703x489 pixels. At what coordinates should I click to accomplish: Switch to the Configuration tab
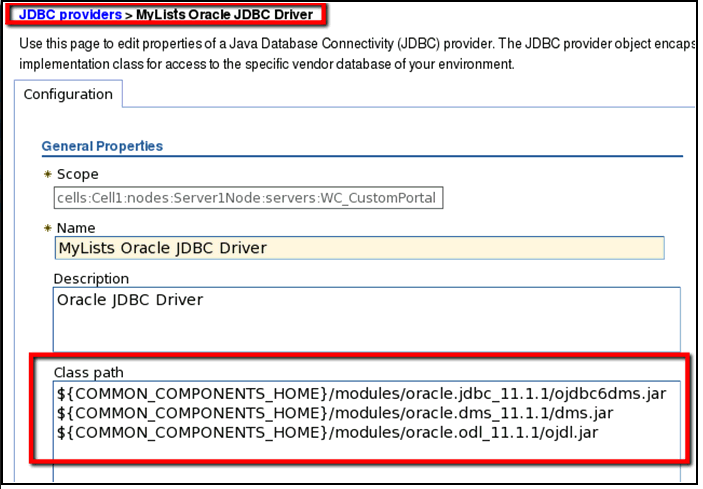click(x=68, y=94)
